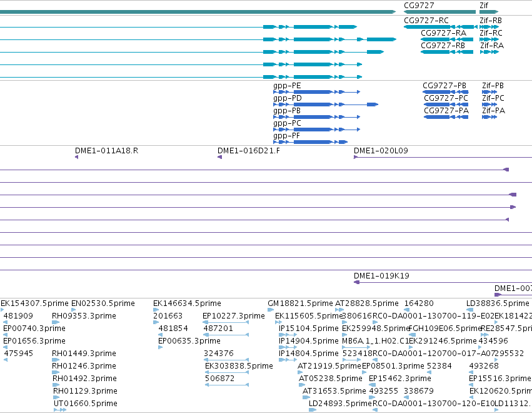Click the CG9727 gene label in top track

[x=419, y=6]
